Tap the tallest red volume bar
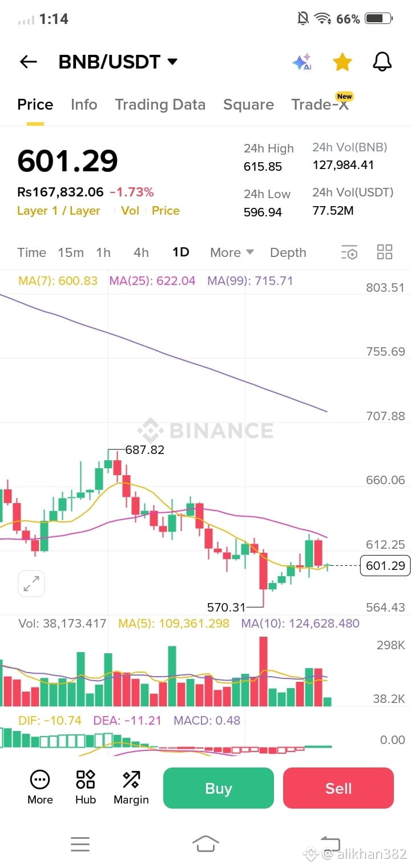 263,672
